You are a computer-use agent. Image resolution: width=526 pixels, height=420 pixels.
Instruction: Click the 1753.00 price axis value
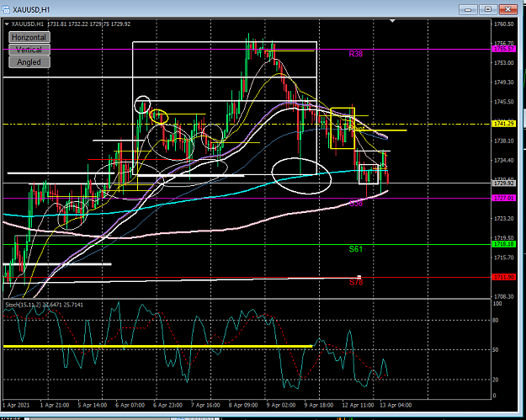click(x=503, y=63)
